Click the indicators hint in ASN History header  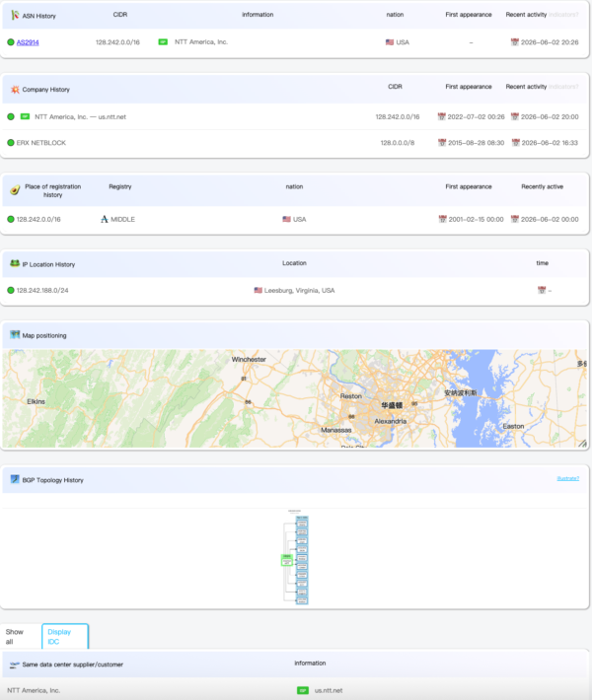[563, 15]
